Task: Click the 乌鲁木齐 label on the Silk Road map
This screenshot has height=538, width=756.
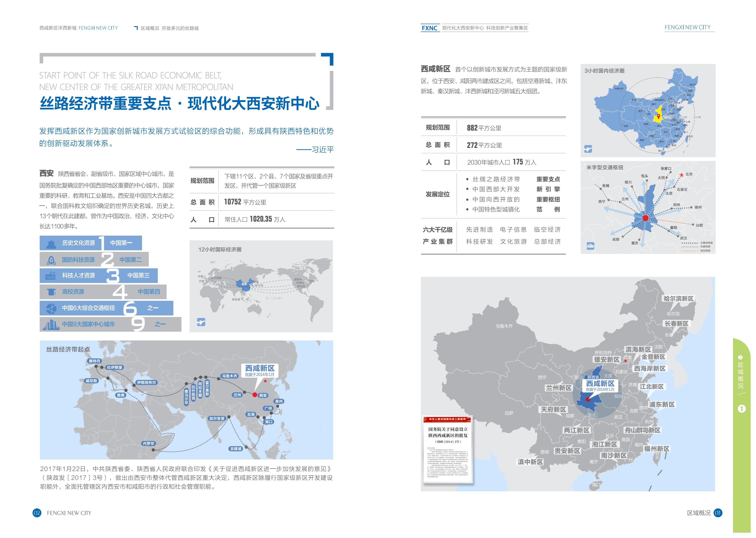Action: point(229,376)
